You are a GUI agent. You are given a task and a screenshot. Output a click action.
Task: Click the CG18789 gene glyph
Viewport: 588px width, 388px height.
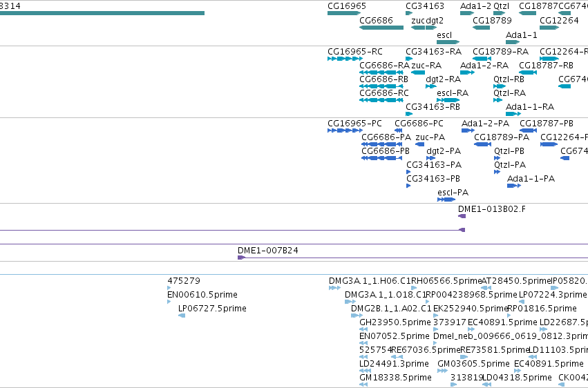click(481, 28)
